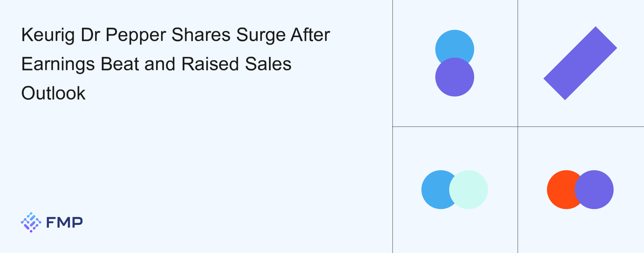Click the word "Beat" in the headline
The height and width of the screenshot is (253, 644).
point(120,64)
